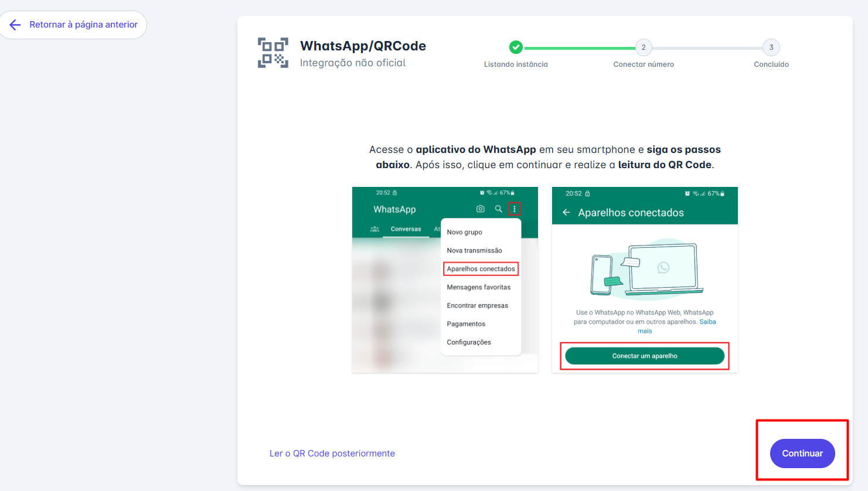
Task: Choose Configurações in the tutorial menu
Action: pos(469,342)
